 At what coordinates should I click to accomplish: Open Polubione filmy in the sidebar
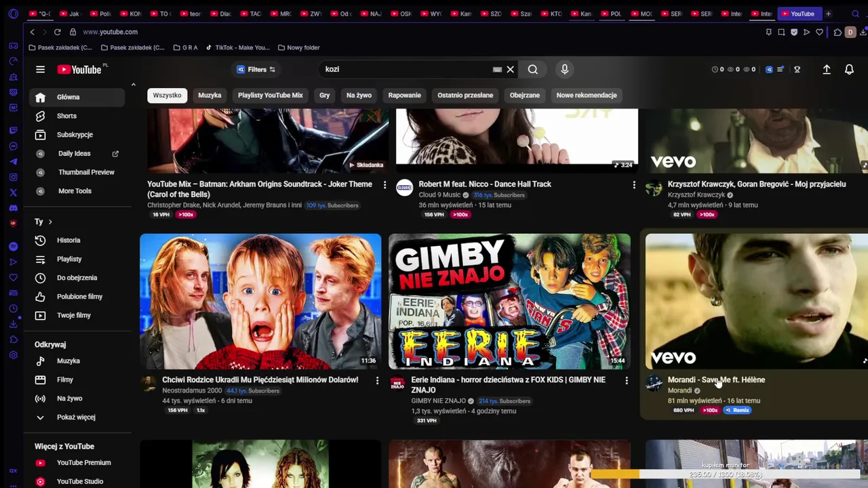point(77,297)
